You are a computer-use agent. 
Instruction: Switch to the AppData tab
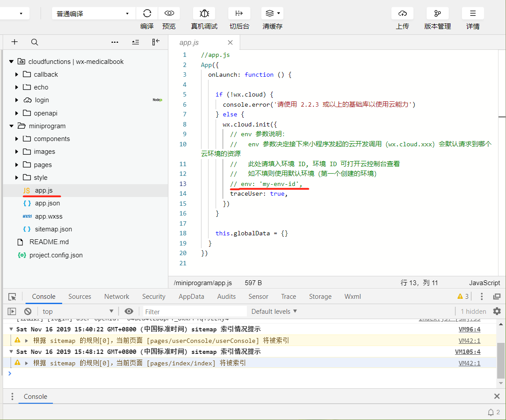coord(191,297)
